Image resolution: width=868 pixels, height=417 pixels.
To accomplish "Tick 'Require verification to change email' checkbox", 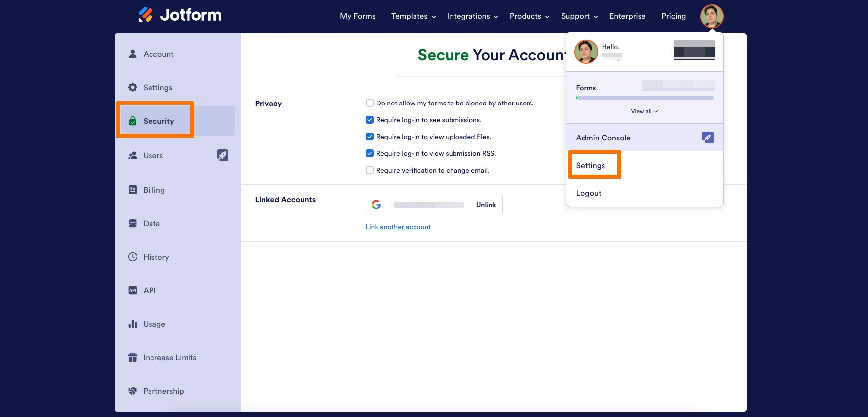I will 370,170.
